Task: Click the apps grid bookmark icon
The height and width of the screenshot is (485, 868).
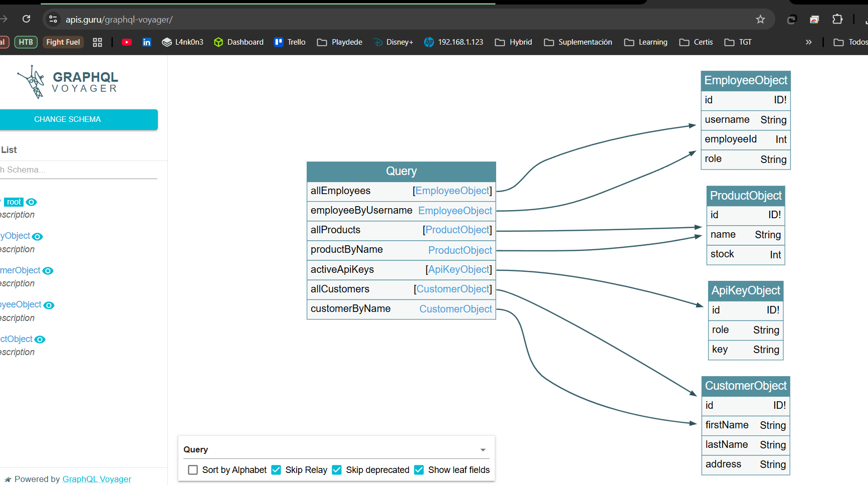Action: [x=97, y=42]
